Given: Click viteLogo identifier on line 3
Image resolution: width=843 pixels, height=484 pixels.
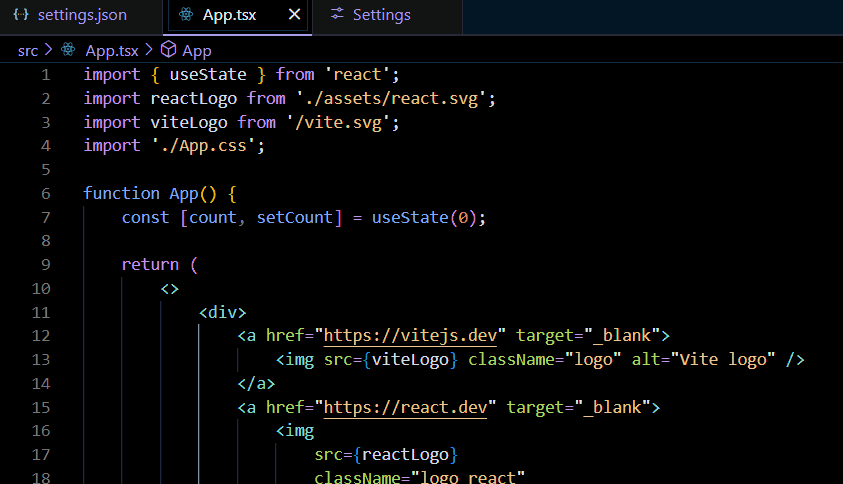Looking at the screenshot, I should point(189,123).
